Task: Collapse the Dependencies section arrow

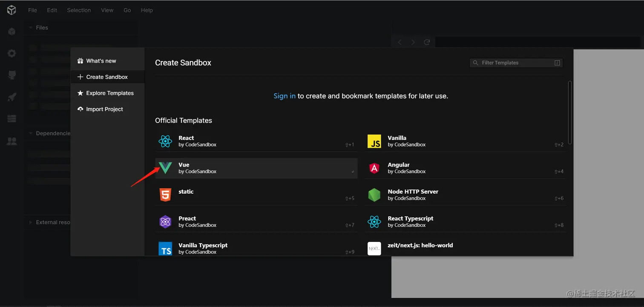Action: point(31,133)
